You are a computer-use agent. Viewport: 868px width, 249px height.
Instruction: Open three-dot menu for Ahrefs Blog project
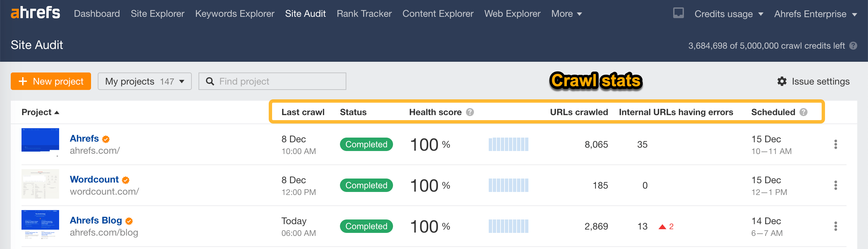836,227
